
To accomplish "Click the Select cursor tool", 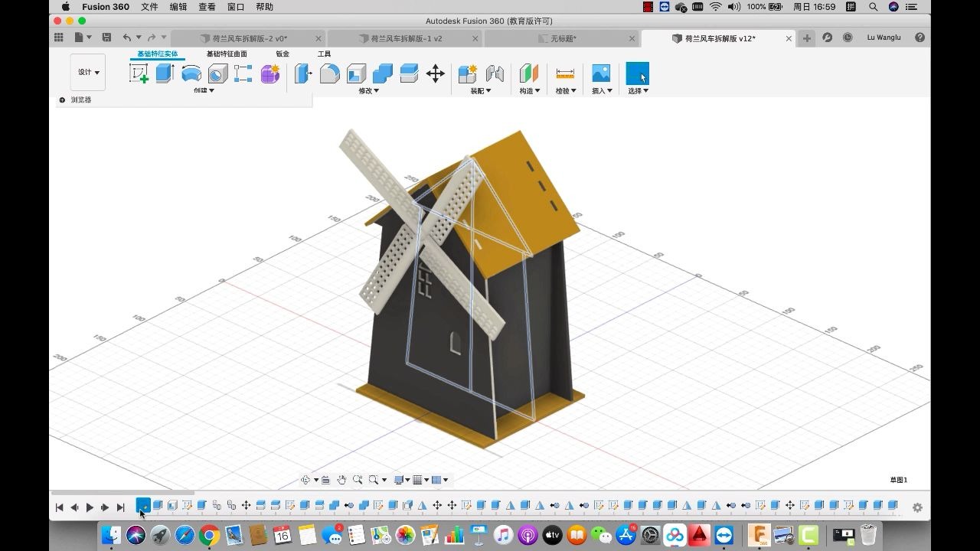I will (637, 73).
